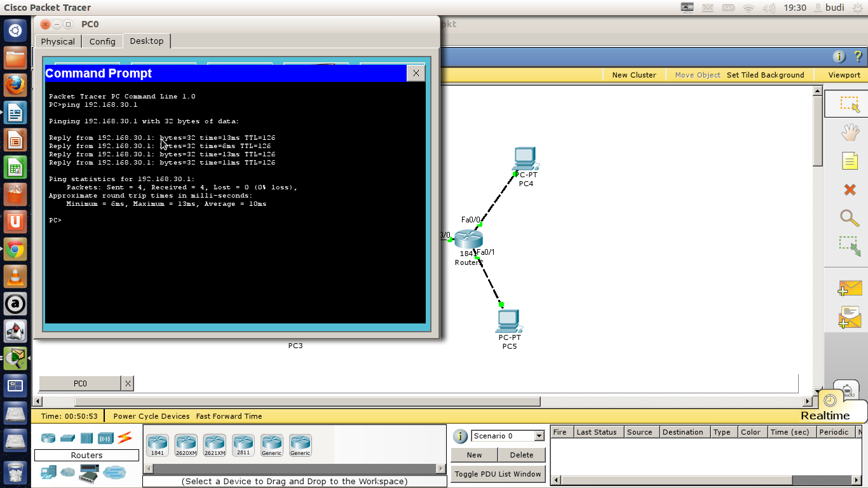Click the Viewport button
The width and height of the screenshot is (868, 488).
pyautogui.click(x=844, y=75)
